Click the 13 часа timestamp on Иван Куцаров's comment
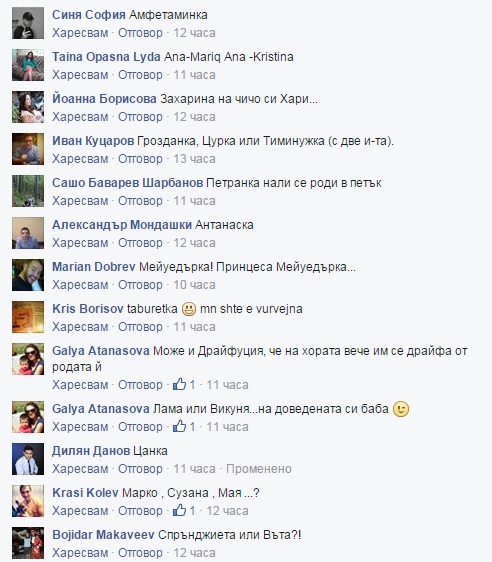492x562 pixels. (x=195, y=159)
